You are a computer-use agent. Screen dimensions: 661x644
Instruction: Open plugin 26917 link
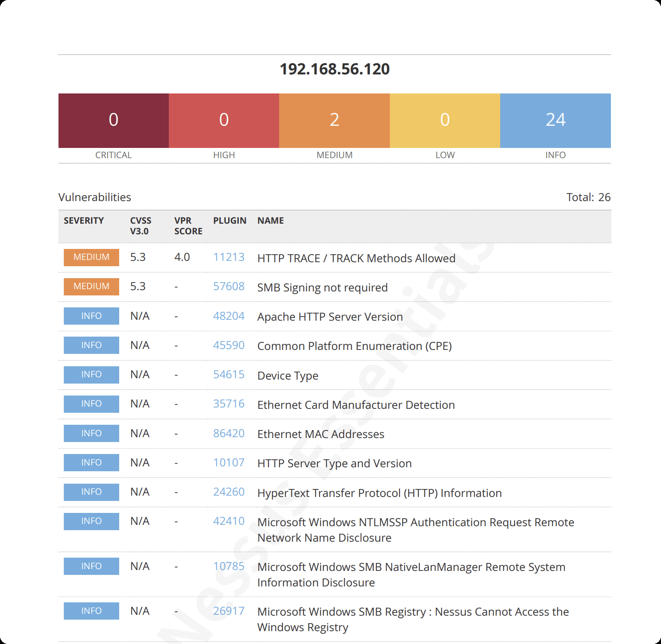tap(229, 611)
